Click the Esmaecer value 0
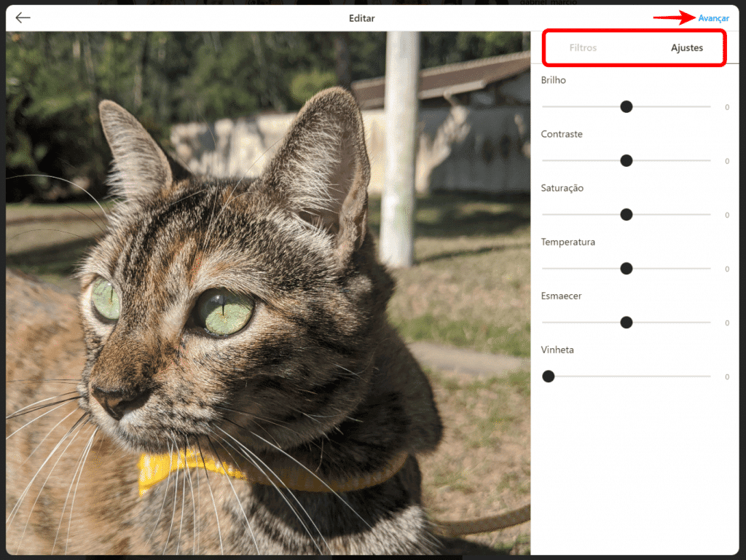The image size is (746, 560). click(x=726, y=323)
